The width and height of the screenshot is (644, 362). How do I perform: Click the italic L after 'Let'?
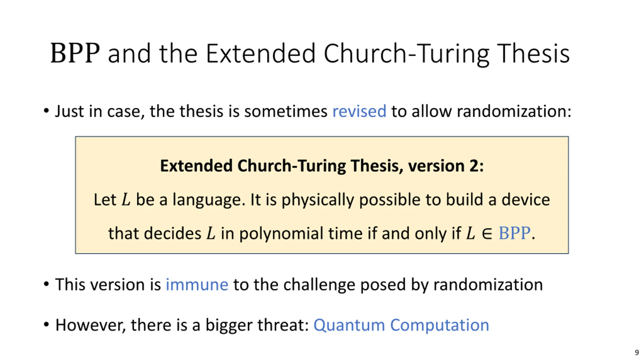click(126, 200)
